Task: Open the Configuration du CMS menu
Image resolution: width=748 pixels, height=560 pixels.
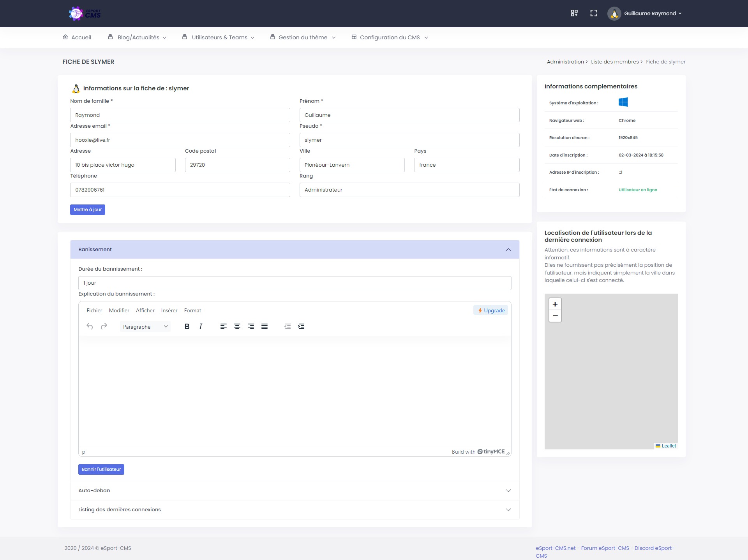Action: tap(390, 37)
